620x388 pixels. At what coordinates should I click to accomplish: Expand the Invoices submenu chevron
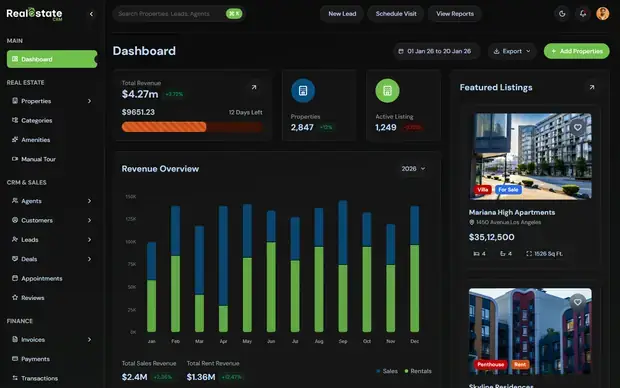[89, 339]
